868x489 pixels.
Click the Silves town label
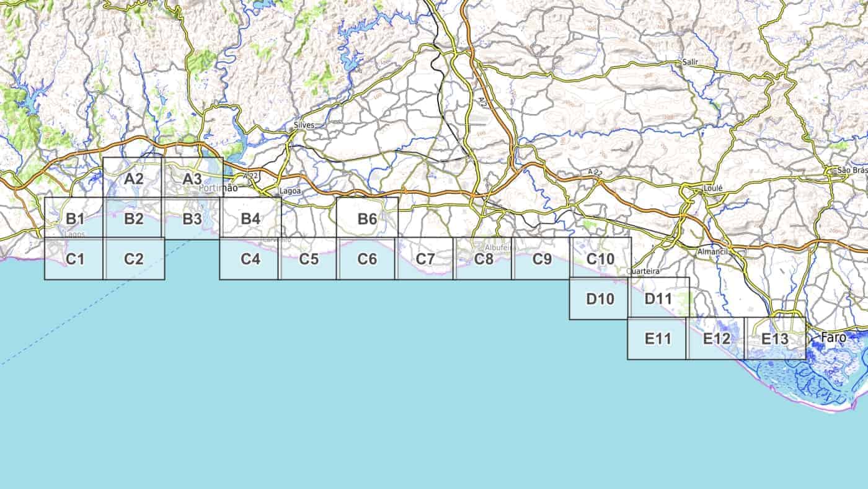(304, 125)
